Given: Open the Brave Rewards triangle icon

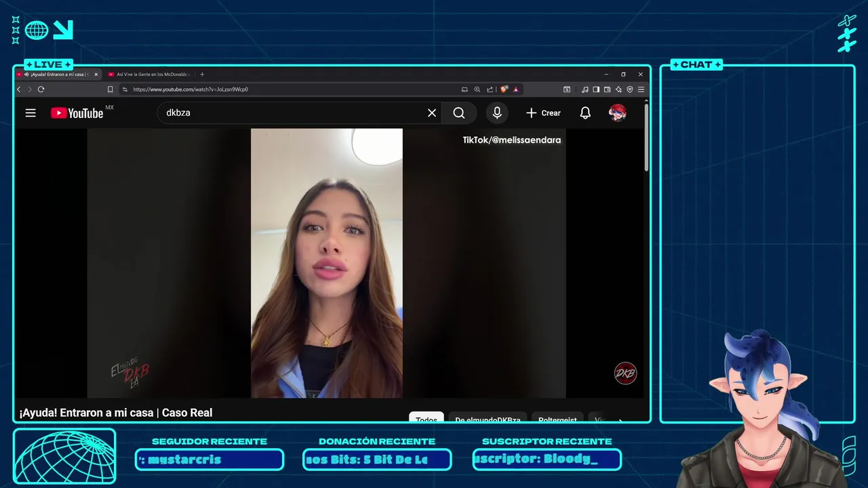Looking at the screenshot, I should coord(516,89).
